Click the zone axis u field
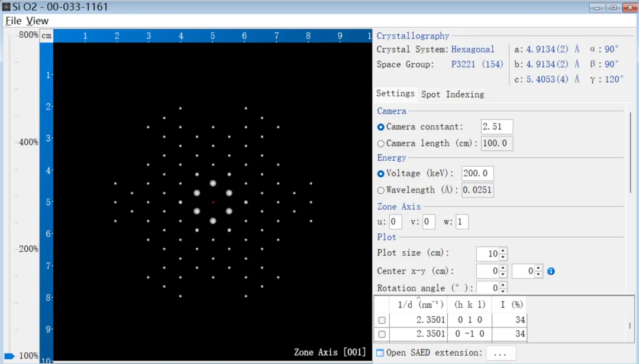This screenshot has width=639, height=364. click(395, 222)
